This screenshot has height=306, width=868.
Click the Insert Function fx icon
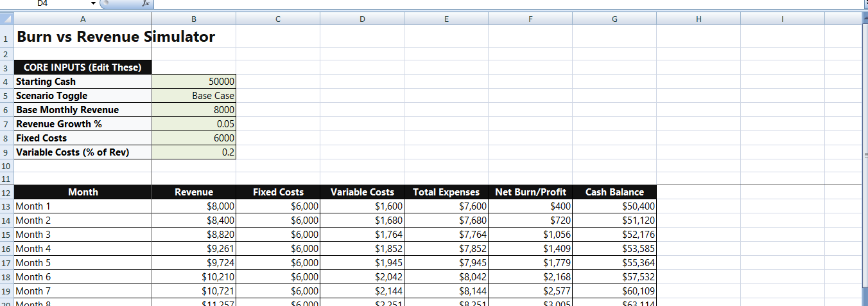[x=146, y=3]
